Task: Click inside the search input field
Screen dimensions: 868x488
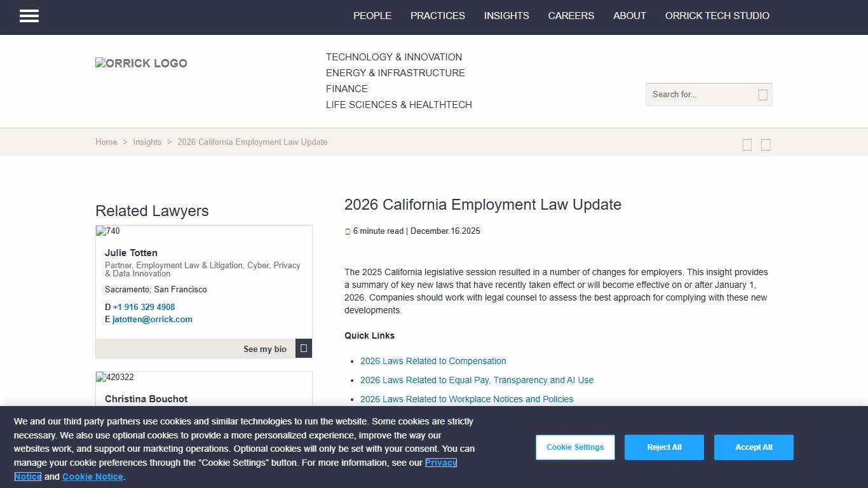Action: coord(699,94)
